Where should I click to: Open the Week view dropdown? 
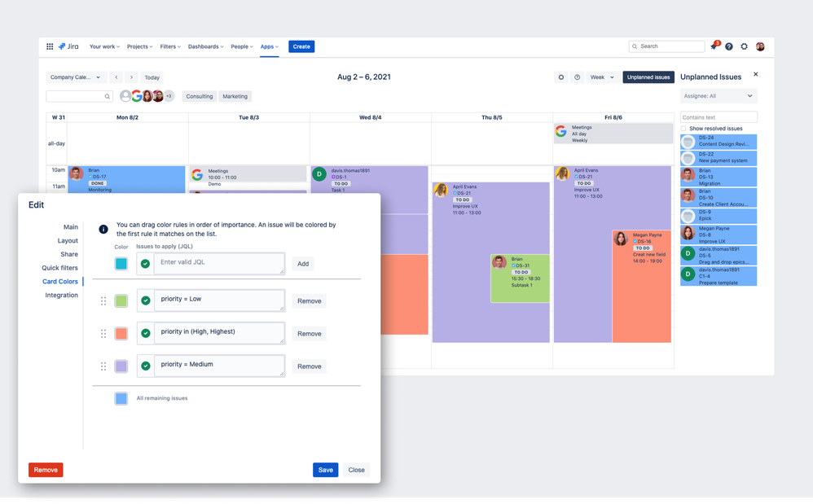[602, 77]
